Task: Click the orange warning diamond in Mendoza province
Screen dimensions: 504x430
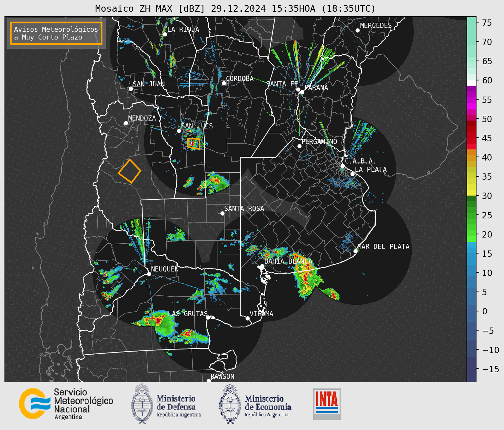Action: (129, 171)
